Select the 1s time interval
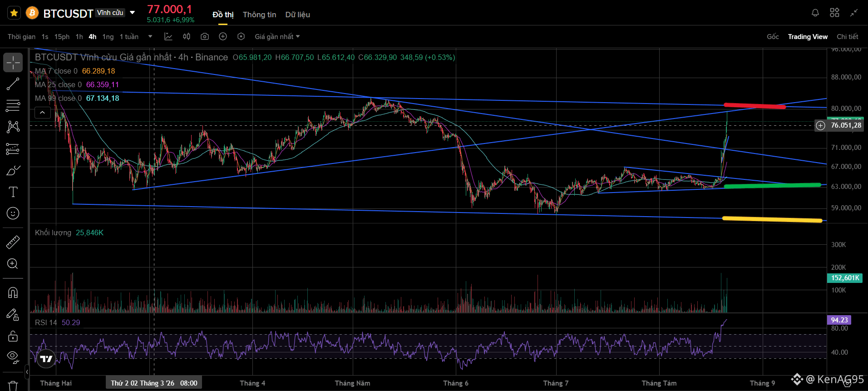Viewport: 868px width, 391px height. (x=45, y=37)
